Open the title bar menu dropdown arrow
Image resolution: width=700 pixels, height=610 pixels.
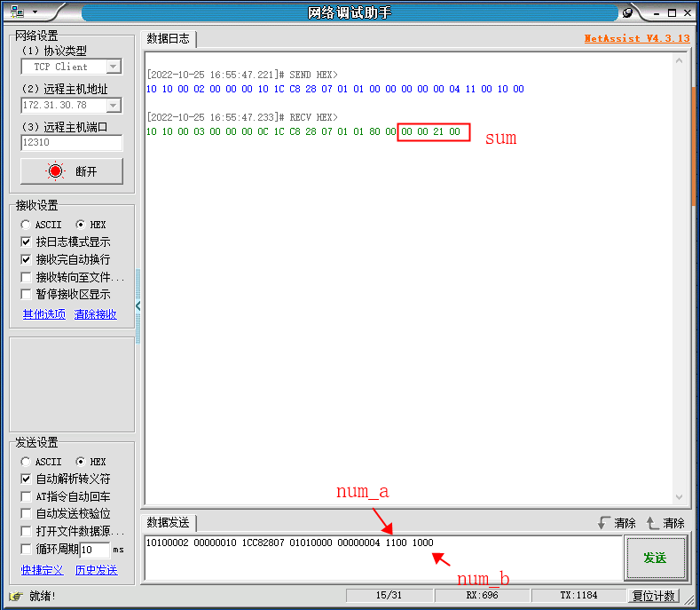pyautogui.click(x=35, y=12)
